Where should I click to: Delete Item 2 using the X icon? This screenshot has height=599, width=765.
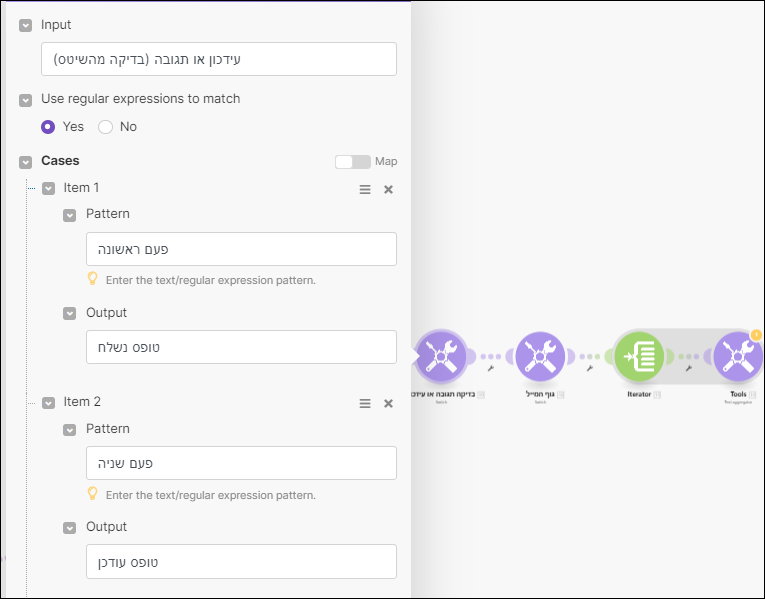tap(389, 403)
